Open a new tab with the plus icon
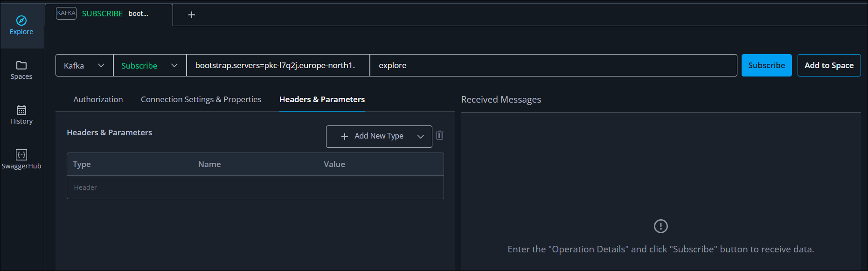Screen dimensions: 868x271 pos(191,14)
